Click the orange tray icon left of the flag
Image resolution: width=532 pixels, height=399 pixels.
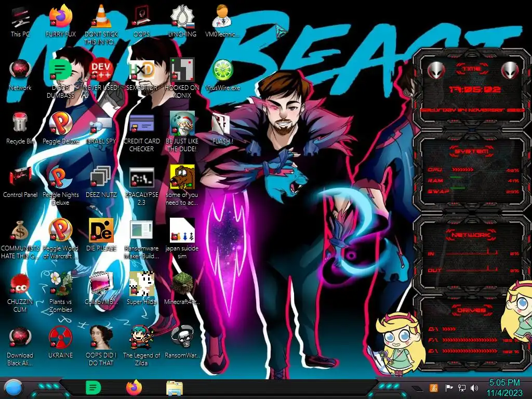(434, 388)
